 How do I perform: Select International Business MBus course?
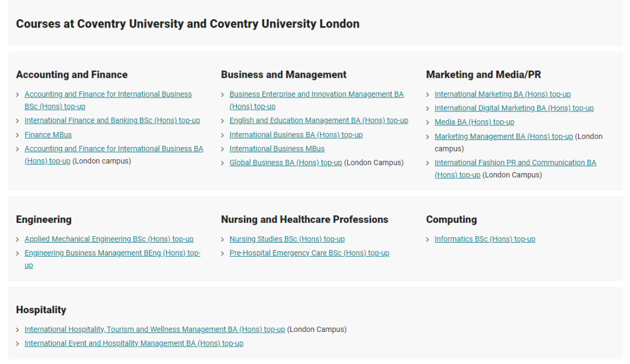[x=276, y=149]
